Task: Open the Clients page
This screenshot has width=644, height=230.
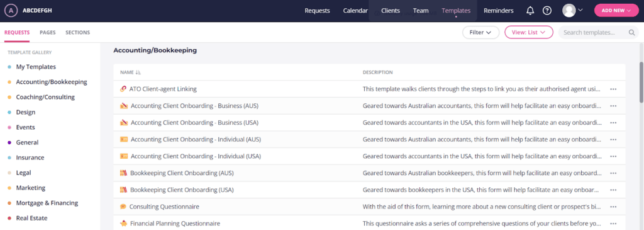Action: [390, 11]
